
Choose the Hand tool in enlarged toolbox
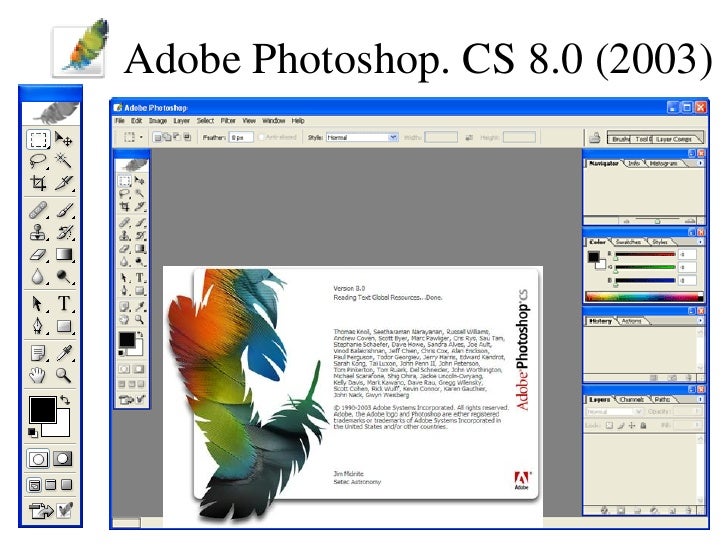(38, 375)
